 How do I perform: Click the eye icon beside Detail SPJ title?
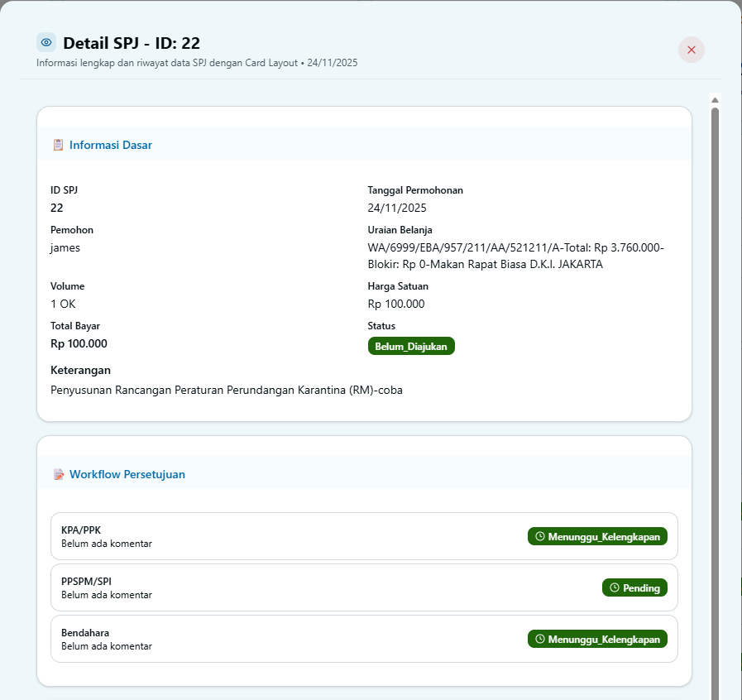click(46, 42)
